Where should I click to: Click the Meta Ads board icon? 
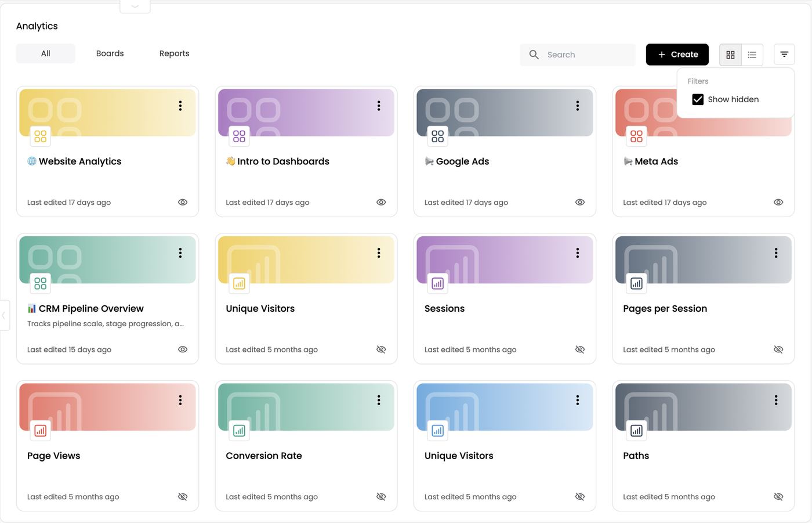point(636,136)
